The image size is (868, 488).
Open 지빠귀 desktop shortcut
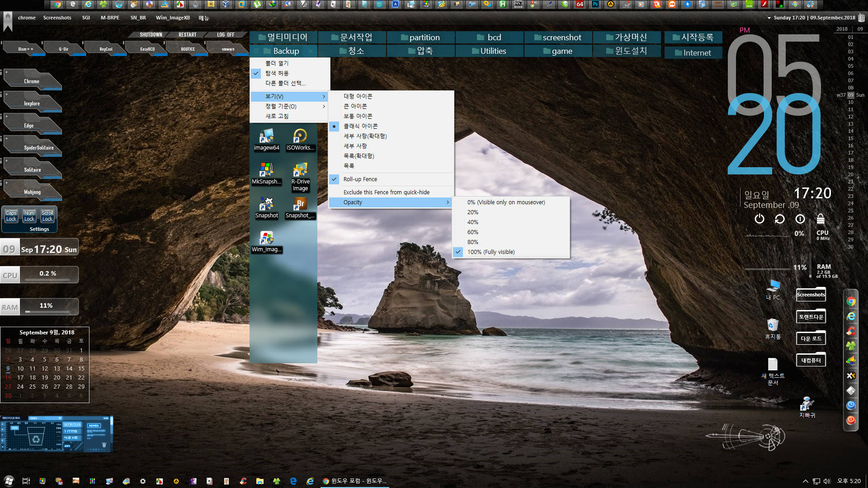click(807, 407)
